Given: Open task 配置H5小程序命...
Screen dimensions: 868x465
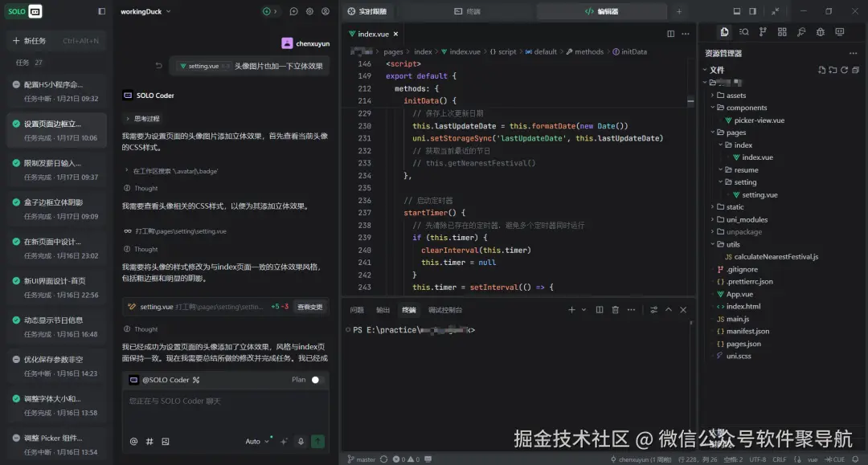Looking at the screenshot, I should coord(56,91).
